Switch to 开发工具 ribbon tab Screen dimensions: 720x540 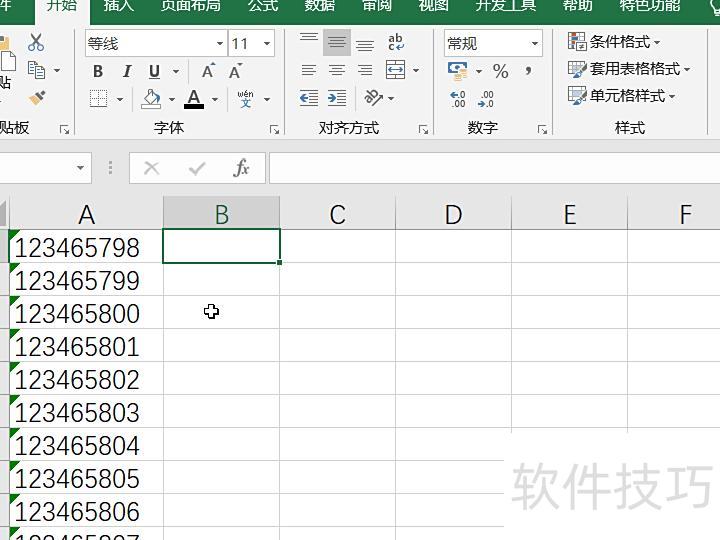pos(506,5)
